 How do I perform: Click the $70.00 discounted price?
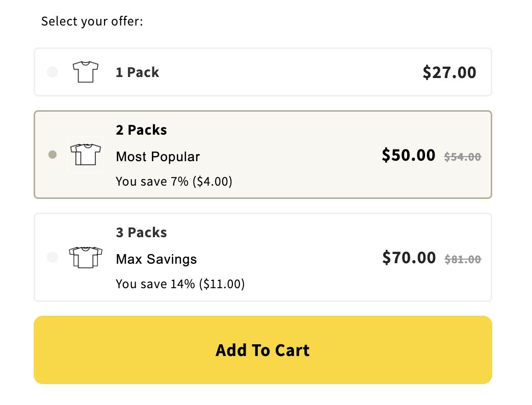[x=409, y=258]
